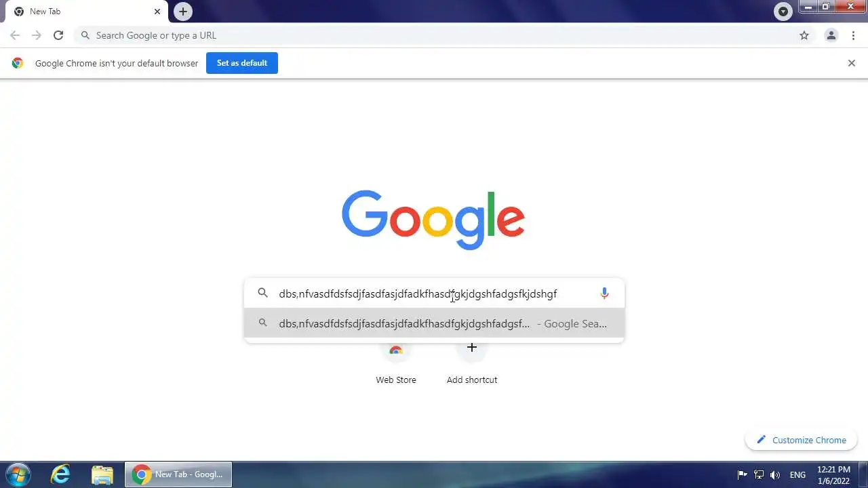The image size is (868, 488).
Task: Close the New Tab tab
Action: click(157, 12)
